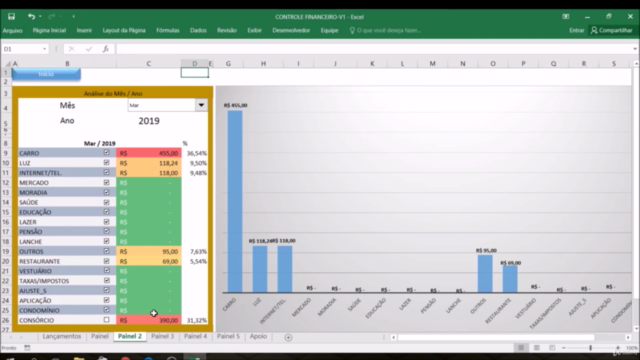The height and width of the screenshot is (360, 640).
Task: Uncheck the OUTROS checkbox
Action: (x=107, y=251)
